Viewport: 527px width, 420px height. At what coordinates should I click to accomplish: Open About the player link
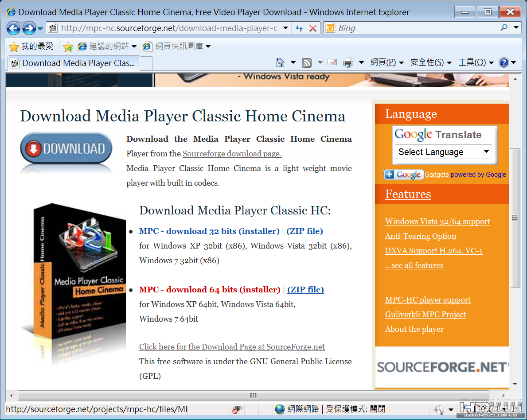pos(414,329)
